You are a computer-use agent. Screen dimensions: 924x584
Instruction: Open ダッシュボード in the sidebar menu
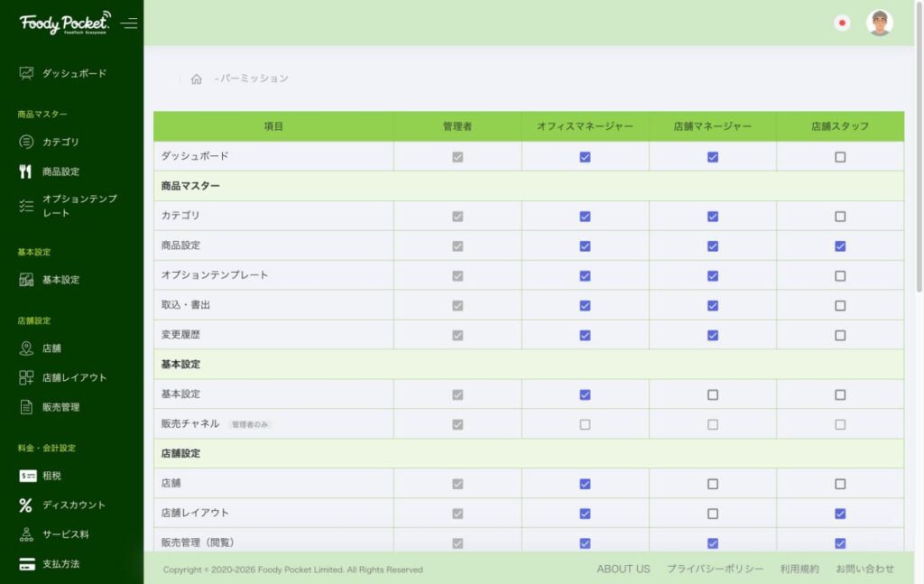point(74,73)
